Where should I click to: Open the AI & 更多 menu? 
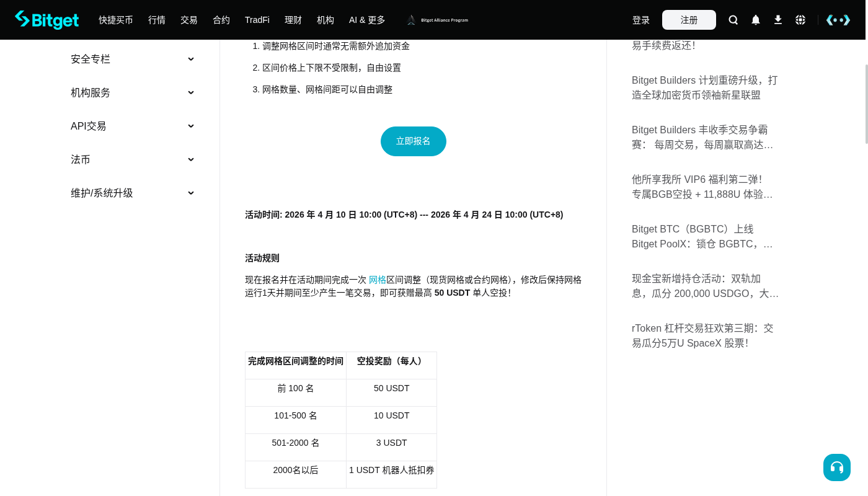point(367,20)
